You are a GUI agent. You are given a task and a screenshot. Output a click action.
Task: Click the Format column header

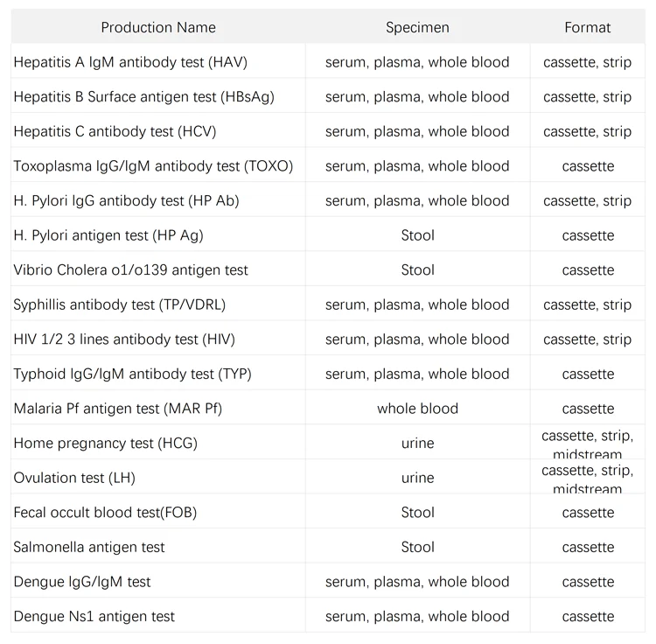[x=587, y=27]
